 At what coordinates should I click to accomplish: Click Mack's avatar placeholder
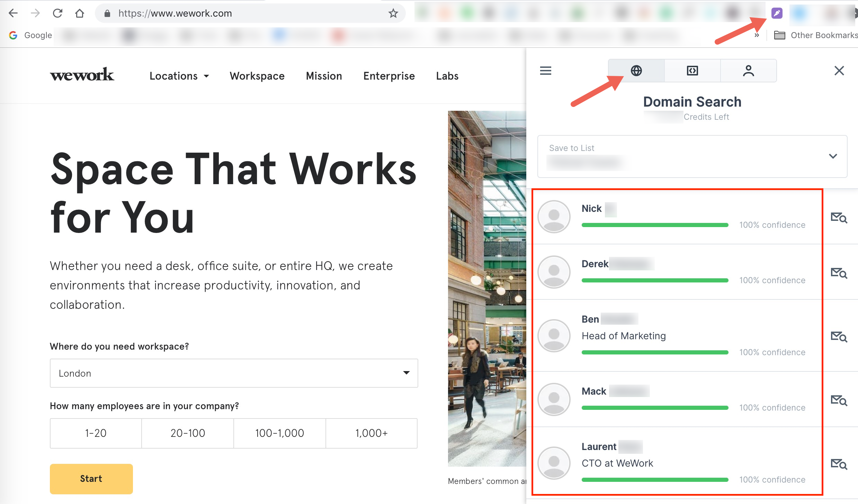554,399
